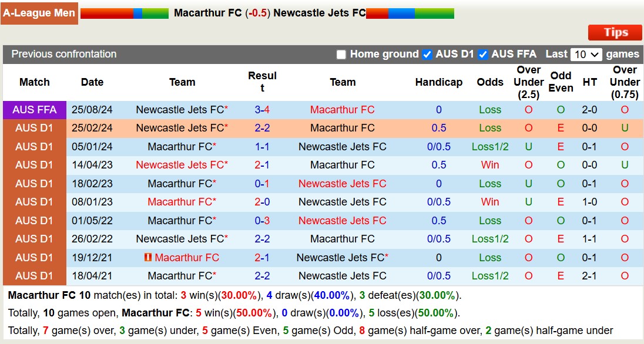Select the A-League Men tab
This screenshot has width=644, height=344.
pos(39,12)
